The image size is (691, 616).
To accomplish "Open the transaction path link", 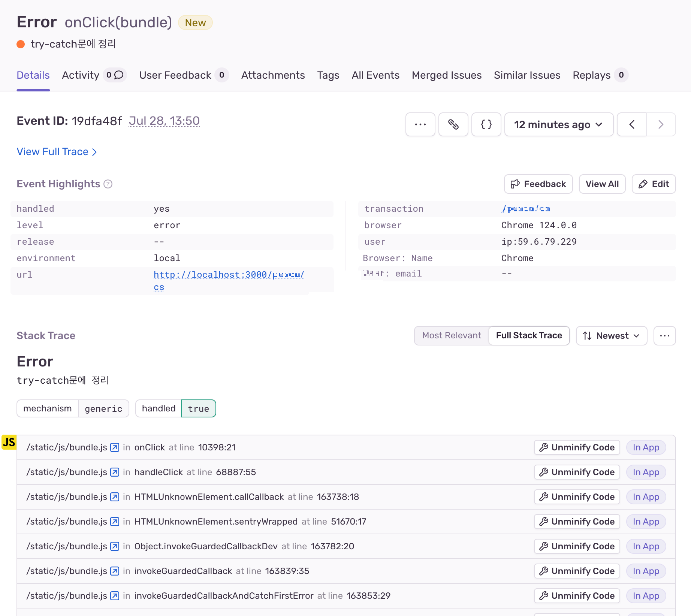I will [526, 209].
